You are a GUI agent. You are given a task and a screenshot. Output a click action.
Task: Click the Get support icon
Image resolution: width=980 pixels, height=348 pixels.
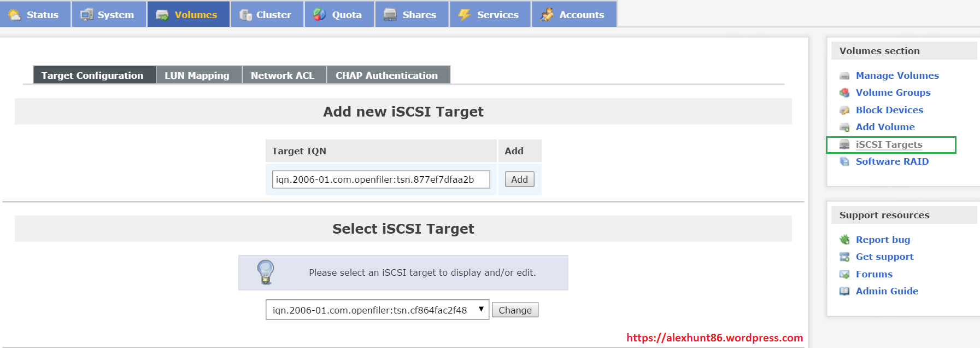coord(844,257)
